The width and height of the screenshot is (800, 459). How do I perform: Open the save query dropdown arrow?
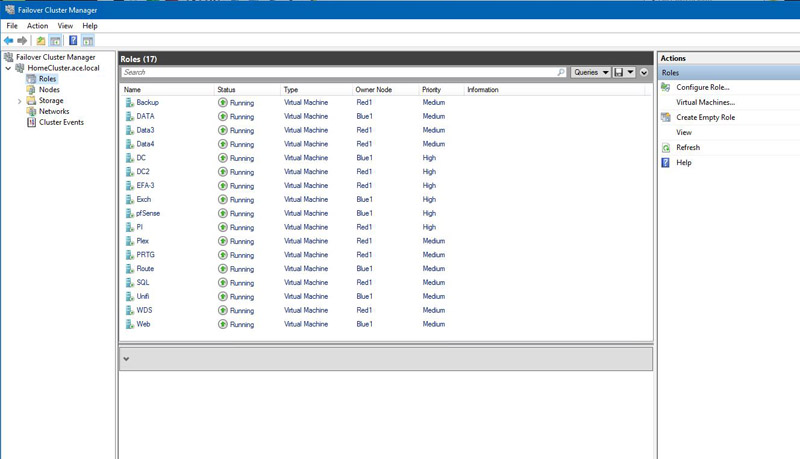[631, 72]
